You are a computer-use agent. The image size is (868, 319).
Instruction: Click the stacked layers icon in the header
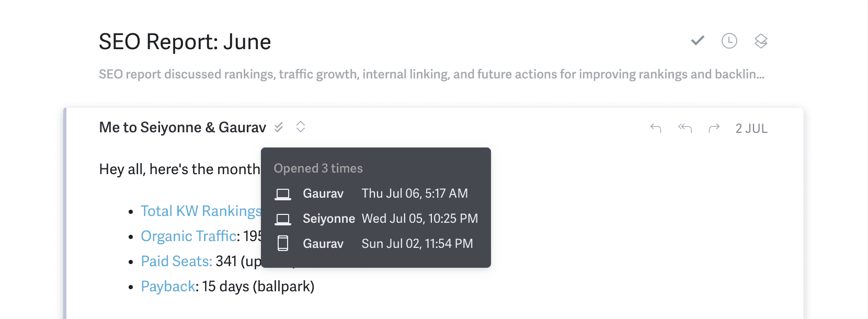pos(761,41)
